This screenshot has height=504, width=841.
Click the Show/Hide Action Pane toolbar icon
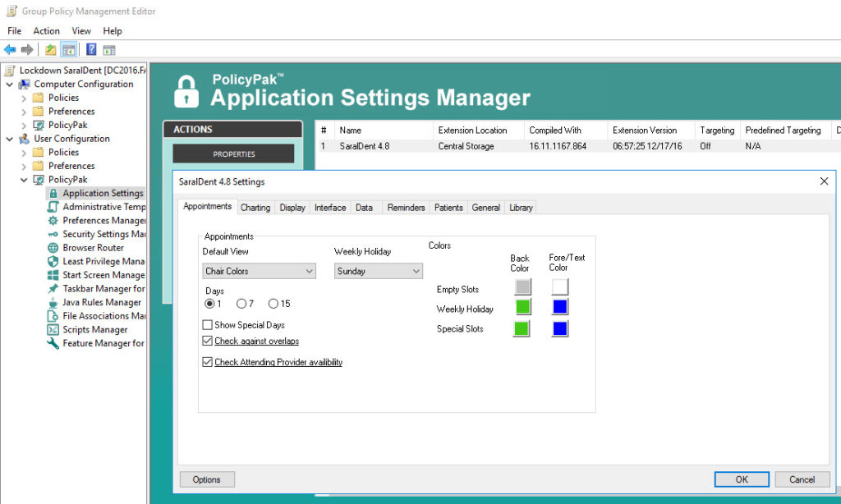point(109,50)
